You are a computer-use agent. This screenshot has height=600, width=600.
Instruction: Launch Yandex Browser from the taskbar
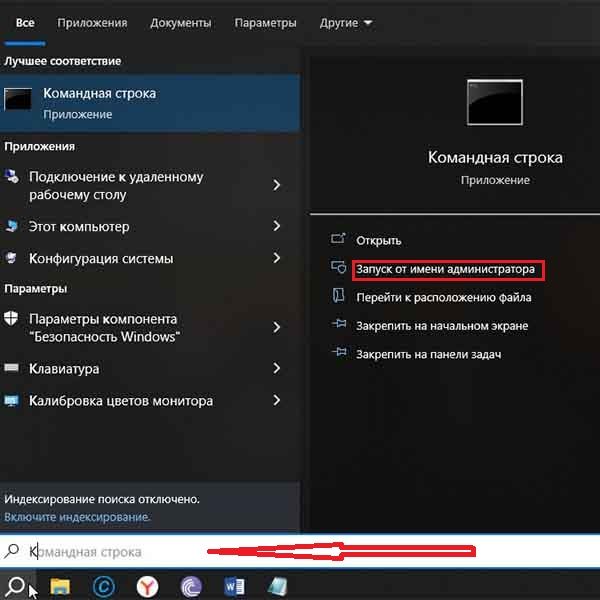(x=147, y=586)
